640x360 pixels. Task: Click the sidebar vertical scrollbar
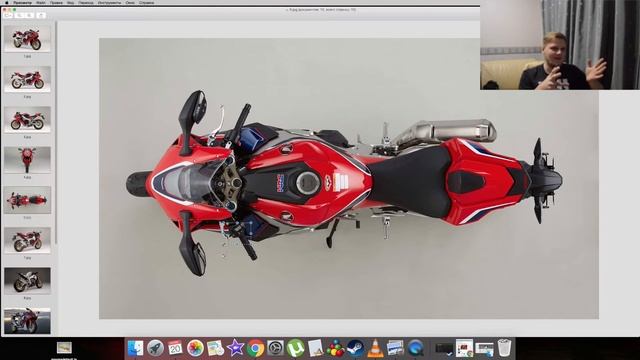56,133
